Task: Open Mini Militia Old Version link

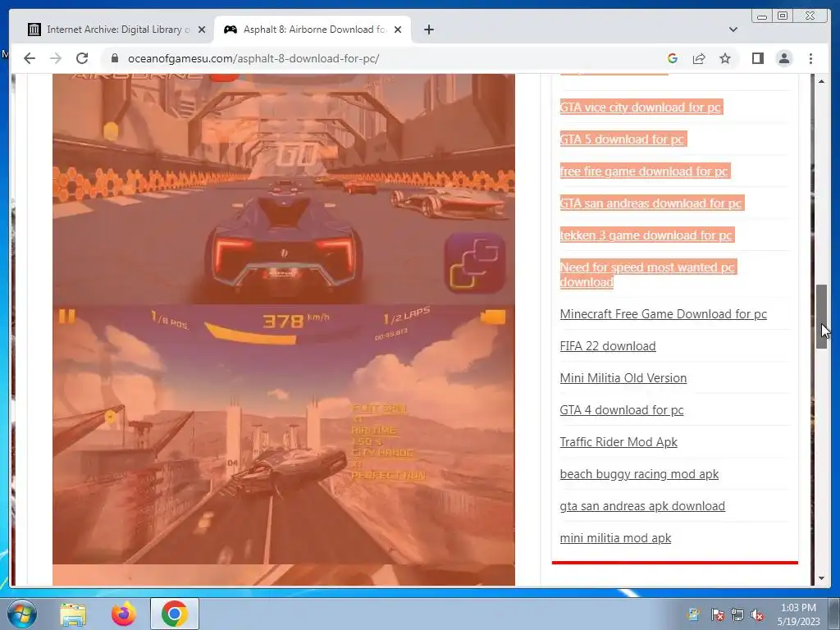Action: tap(623, 377)
